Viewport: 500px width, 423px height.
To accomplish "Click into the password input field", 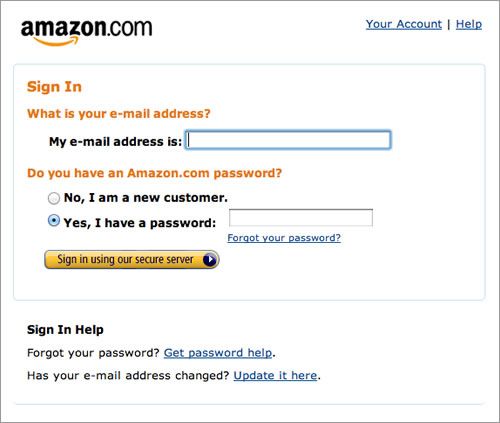I will coord(301,218).
